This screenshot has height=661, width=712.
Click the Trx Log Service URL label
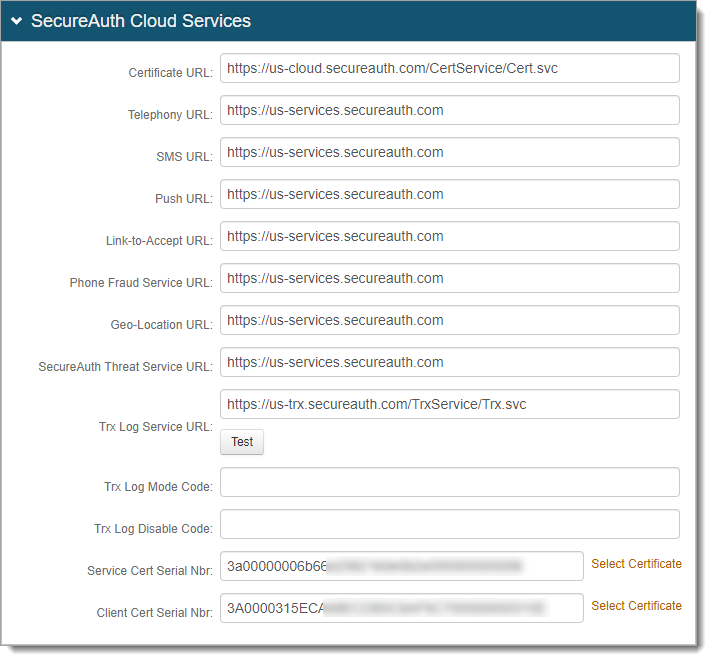[x=155, y=428]
